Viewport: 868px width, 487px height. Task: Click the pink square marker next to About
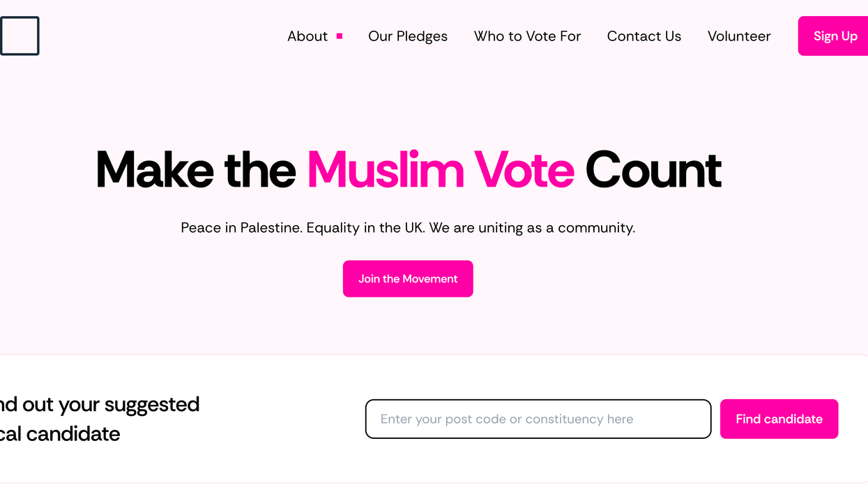[340, 36]
